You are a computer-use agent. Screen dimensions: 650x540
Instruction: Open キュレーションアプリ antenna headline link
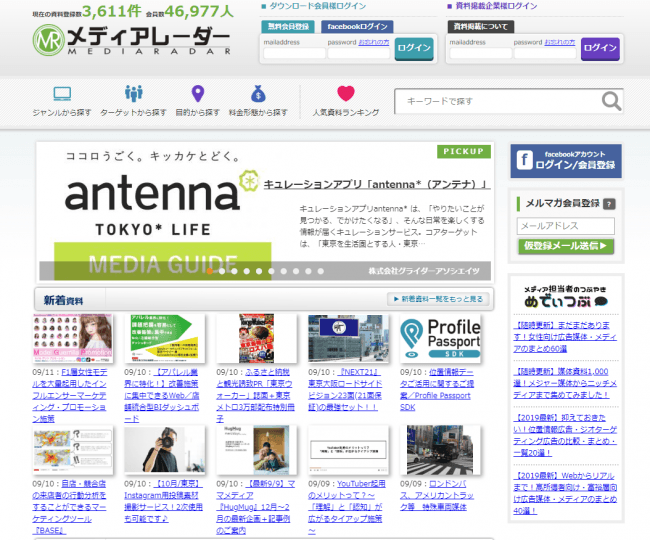(x=377, y=184)
